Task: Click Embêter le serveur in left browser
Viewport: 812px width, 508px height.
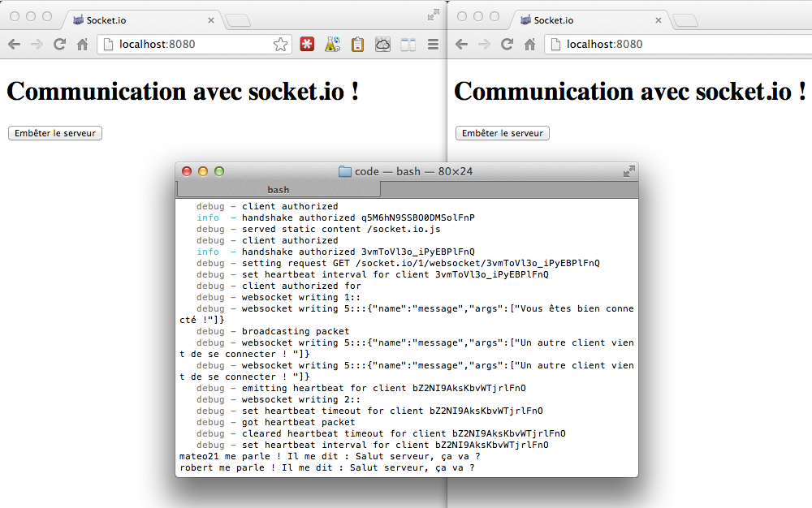Action: pos(55,133)
